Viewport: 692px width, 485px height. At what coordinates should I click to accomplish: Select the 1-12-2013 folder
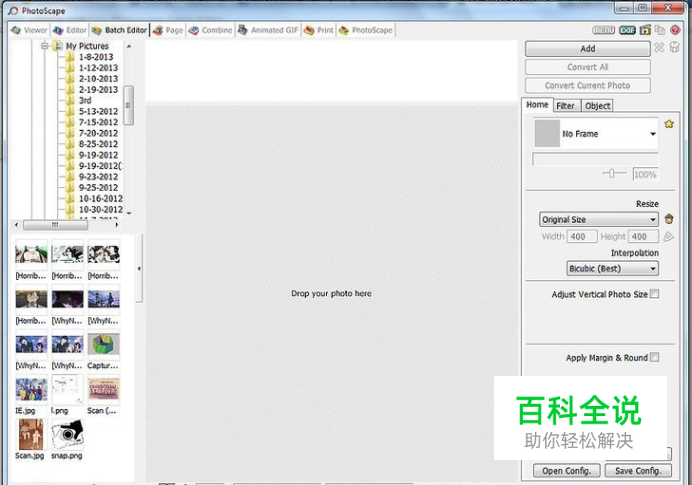(98, 68)
